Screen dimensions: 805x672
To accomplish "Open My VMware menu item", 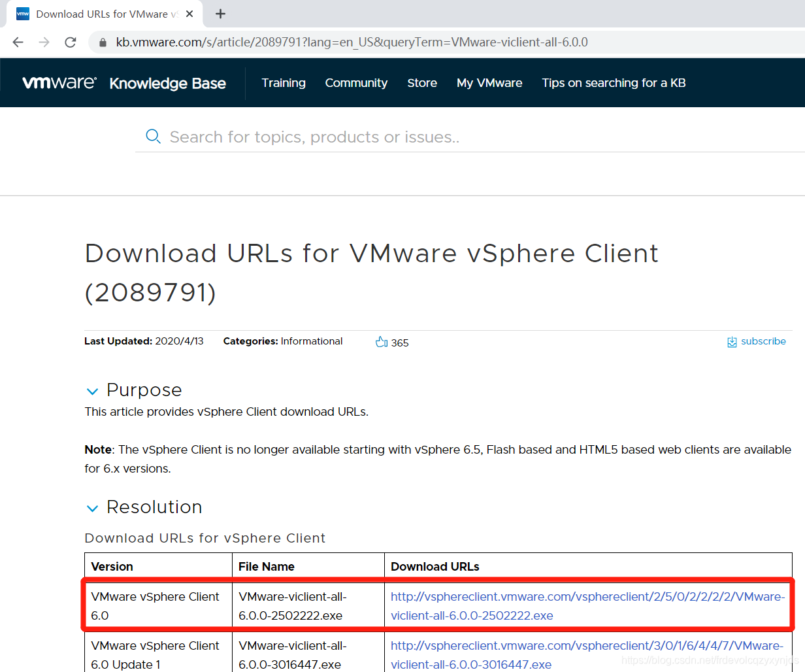I will coord(489,83).
